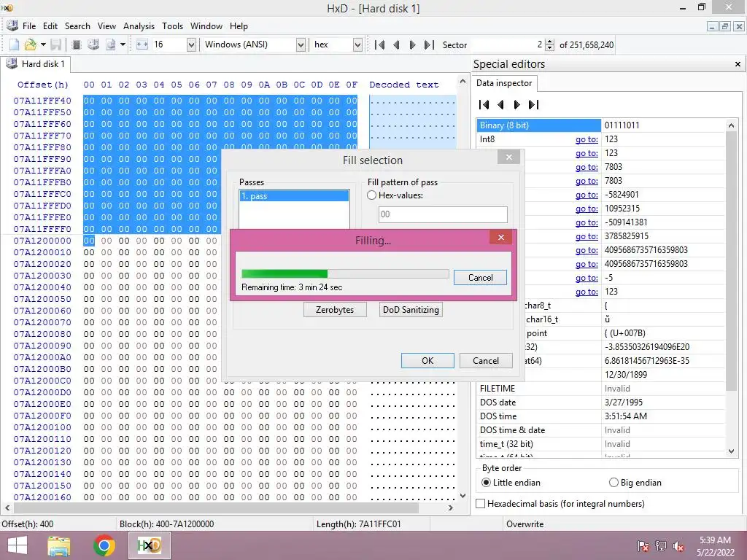Decrease sector number with spinner down
Viewport: 747px width, 560px height.
click(x=550, y=48)
